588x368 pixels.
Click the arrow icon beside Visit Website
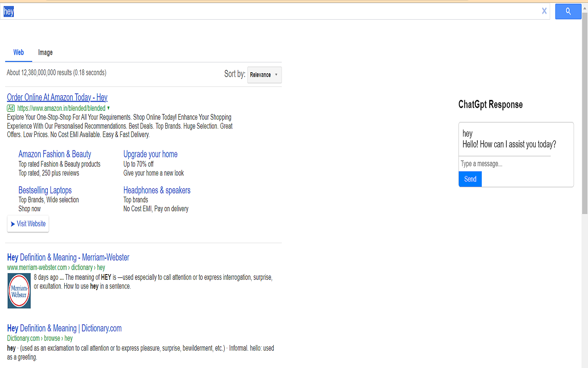tap(12, 224)
